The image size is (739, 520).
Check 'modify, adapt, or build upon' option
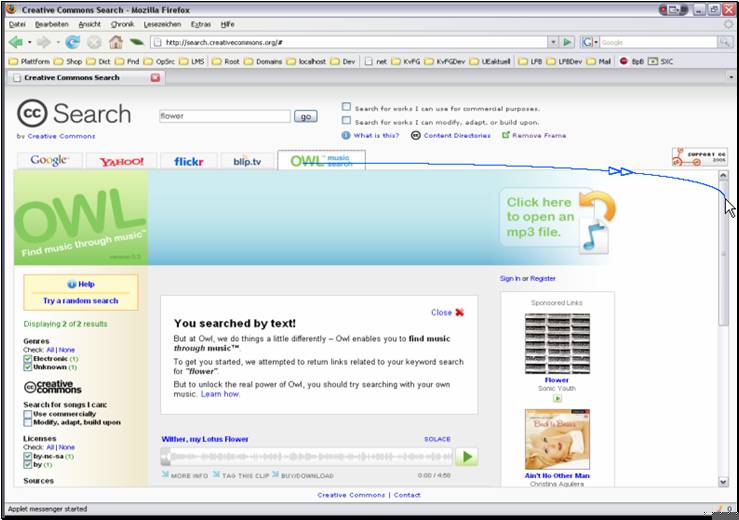(x=346, y=121)
